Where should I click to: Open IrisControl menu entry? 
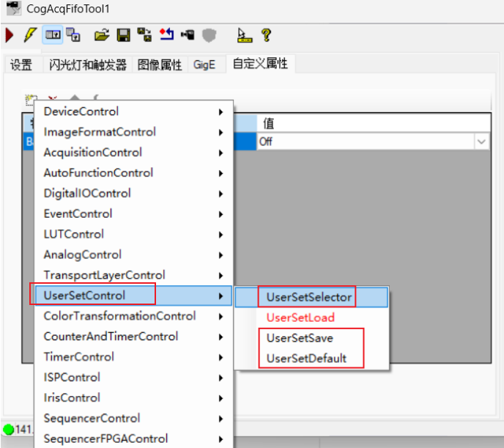click(133, 398)
